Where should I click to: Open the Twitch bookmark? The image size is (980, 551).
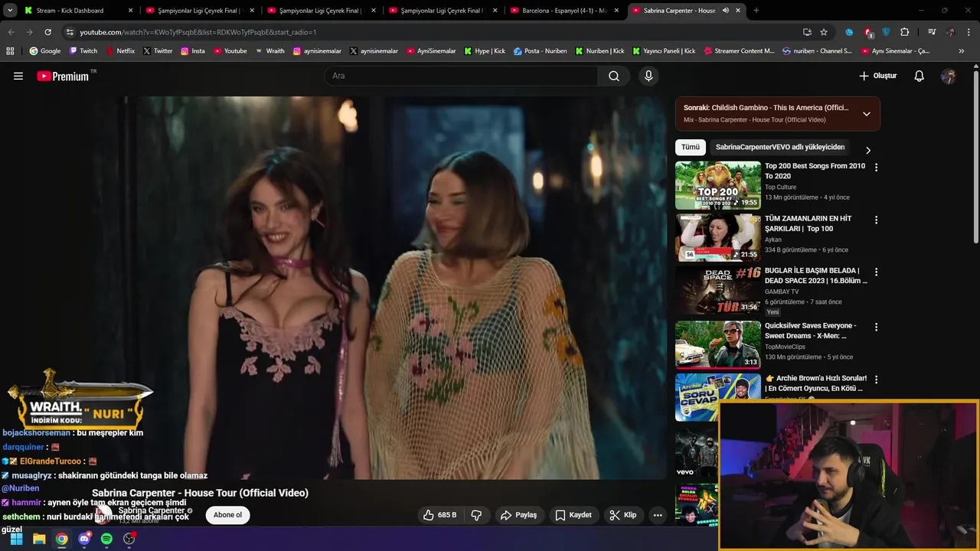pyautogui.click(x=83, y=51)
